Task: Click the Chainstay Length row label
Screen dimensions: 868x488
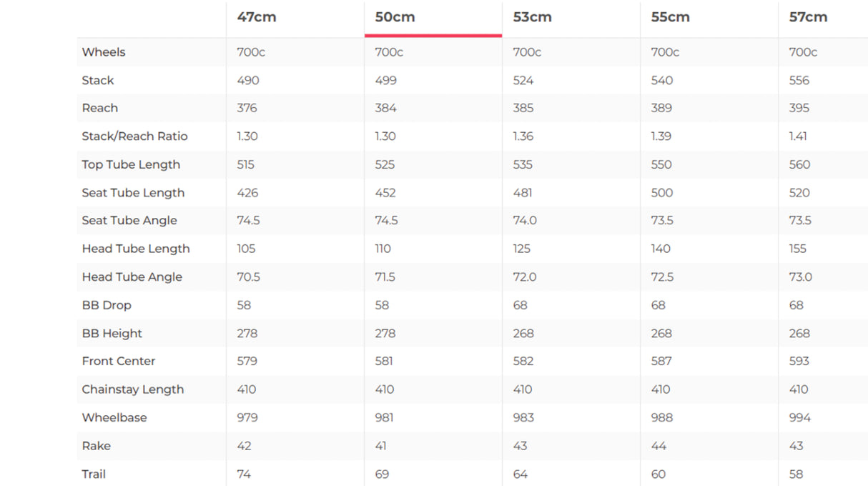Action: [133, 389]
